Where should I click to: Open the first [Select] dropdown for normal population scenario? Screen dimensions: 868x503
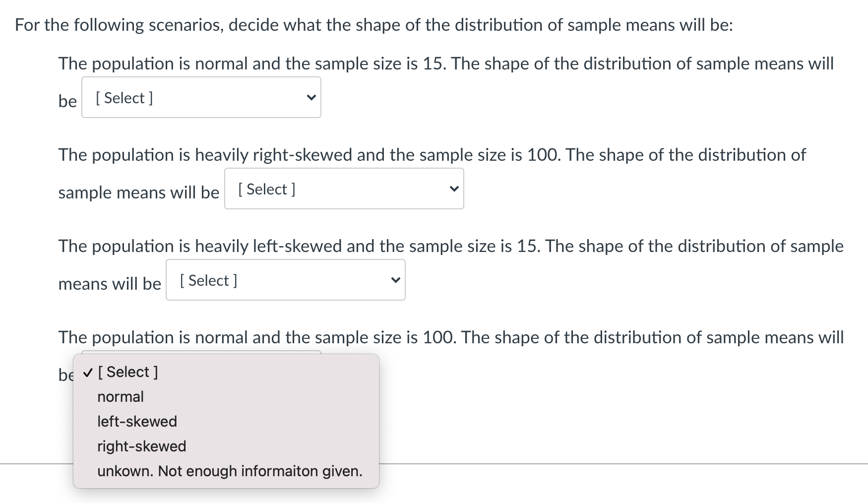coord(200,97)
